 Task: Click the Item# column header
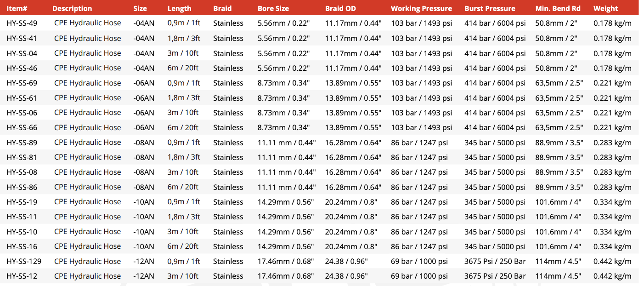coord(17,8)
